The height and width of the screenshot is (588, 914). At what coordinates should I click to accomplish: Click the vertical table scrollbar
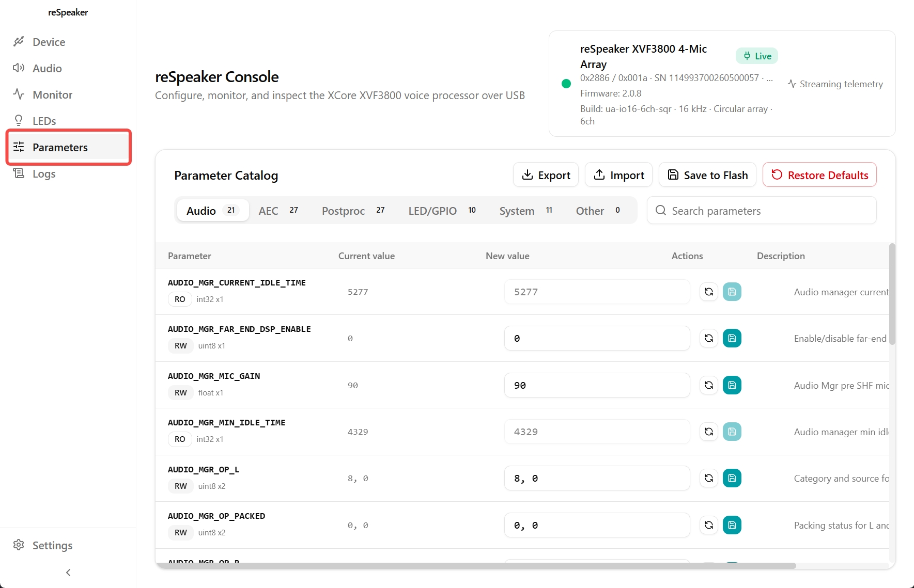coord(892,294)
